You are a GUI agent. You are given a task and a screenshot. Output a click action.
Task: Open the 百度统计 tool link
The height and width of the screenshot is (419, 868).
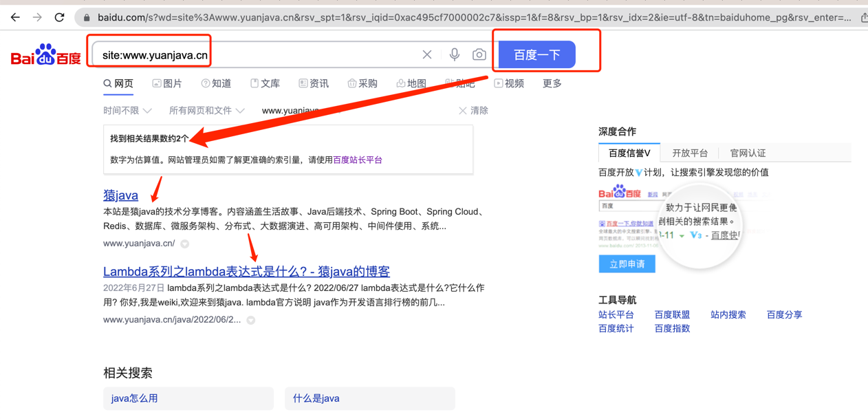point(616,328)
